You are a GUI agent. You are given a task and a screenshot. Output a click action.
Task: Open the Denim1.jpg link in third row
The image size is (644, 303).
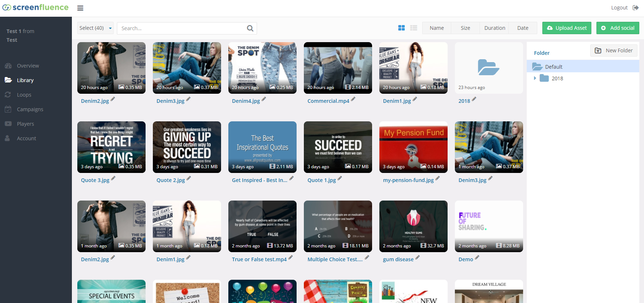(x=170, y=259)
